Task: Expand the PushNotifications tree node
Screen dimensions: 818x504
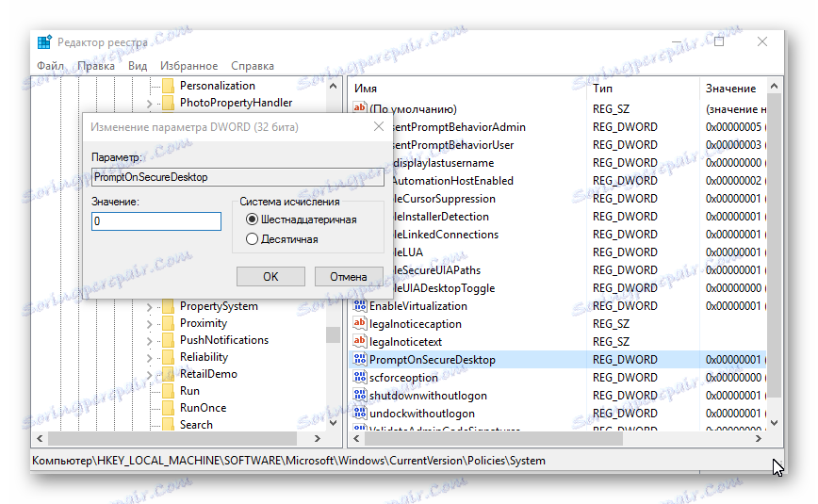Action: (x=149, y=341)
